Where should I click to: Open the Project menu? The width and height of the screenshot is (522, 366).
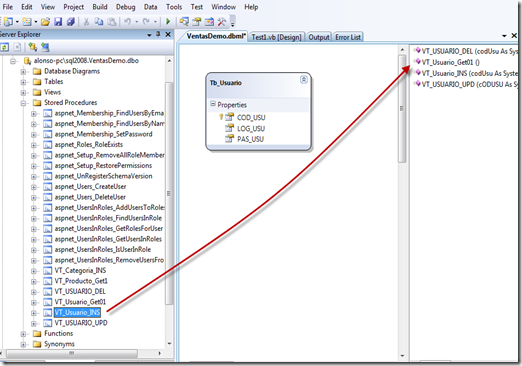tap(74, 7)
